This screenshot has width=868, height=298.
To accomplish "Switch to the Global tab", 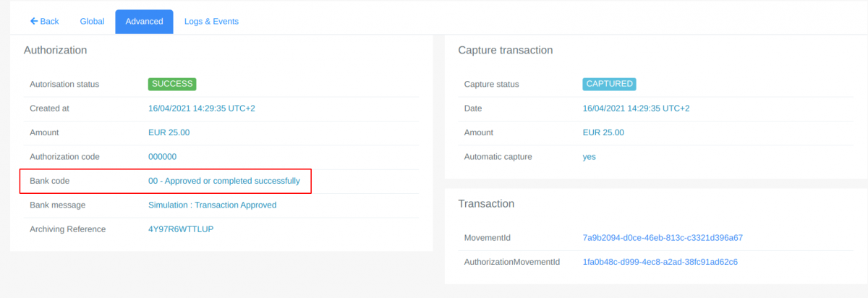I will click(92, 22).
